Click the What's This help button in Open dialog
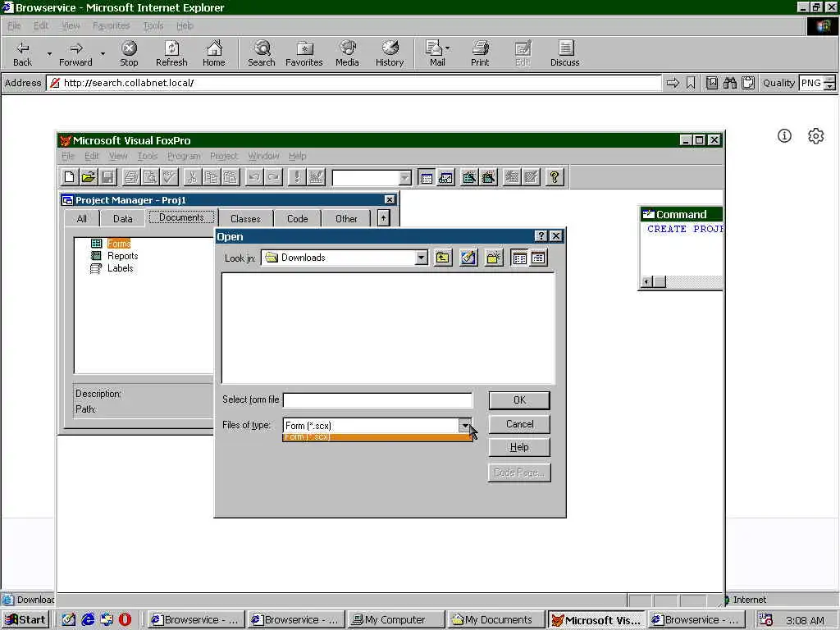This screenshot has height=630, width=840. pyautogui.click(x=541, y=236)
